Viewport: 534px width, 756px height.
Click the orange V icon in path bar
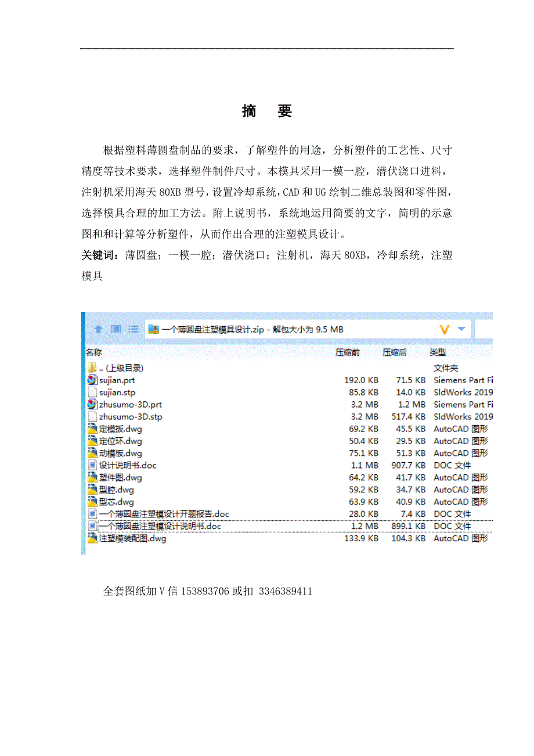[x=445, y=329]
